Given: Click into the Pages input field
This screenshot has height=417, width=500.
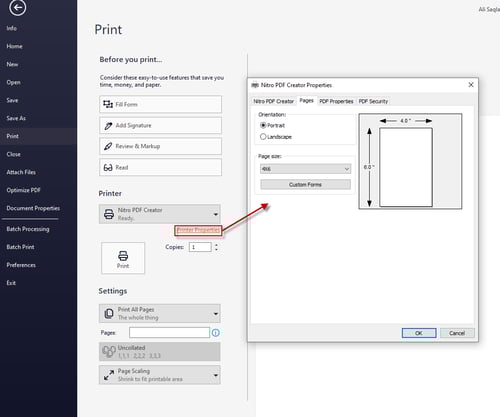Looking at the screenshot, I should (x=169, y=332).
